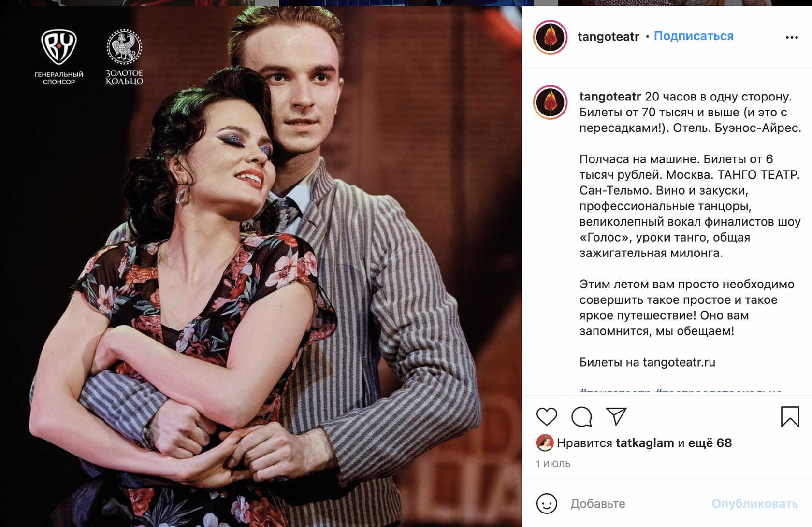Open tangoteatr username in caption

(610, 97)
